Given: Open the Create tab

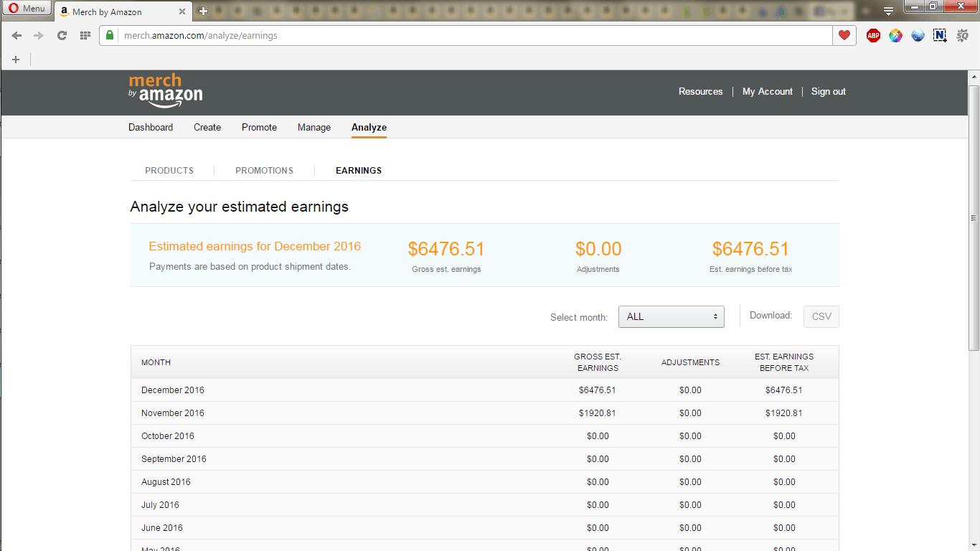Looking at the screenshot, I should pos(207,127).
